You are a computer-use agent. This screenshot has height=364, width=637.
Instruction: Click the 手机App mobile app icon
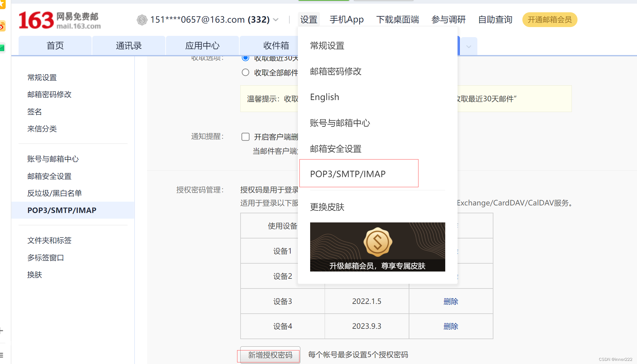click(x=346, y=20)
